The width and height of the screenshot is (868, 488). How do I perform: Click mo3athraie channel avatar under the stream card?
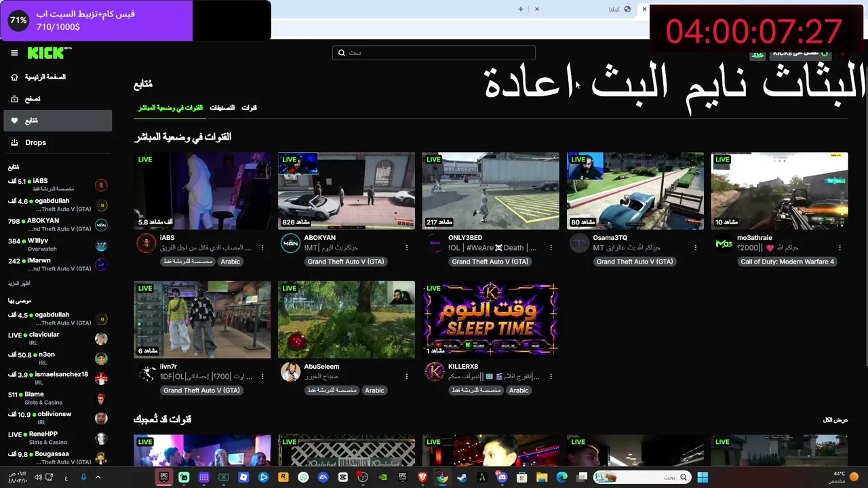coord(724,243)
